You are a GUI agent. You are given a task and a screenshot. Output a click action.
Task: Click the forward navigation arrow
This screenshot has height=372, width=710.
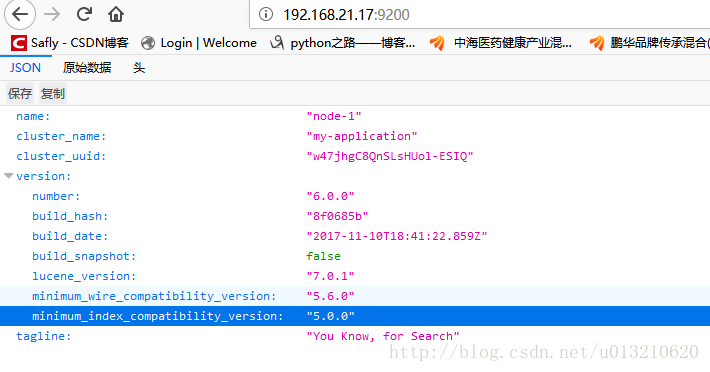pyautogui.click(x=52, y=14)
